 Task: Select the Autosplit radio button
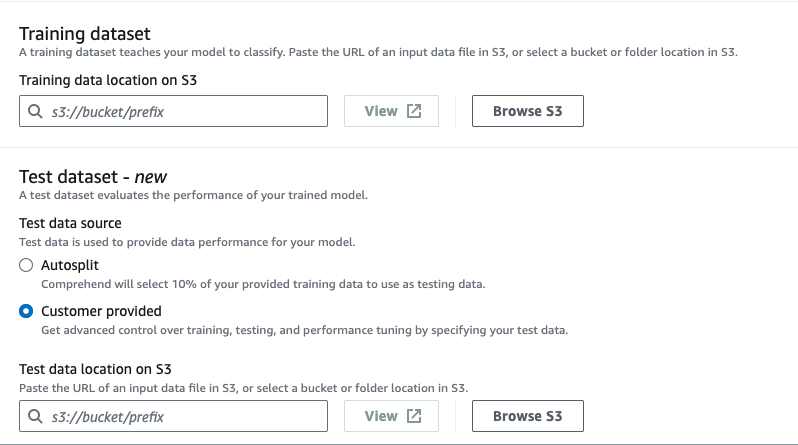tap(27, 265)
